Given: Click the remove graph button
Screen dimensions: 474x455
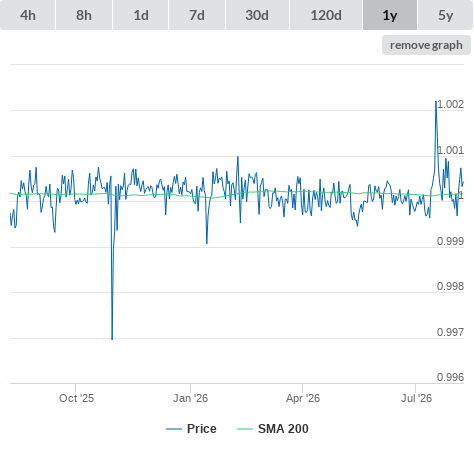Looking at the screenshot, I should point(426,45).
